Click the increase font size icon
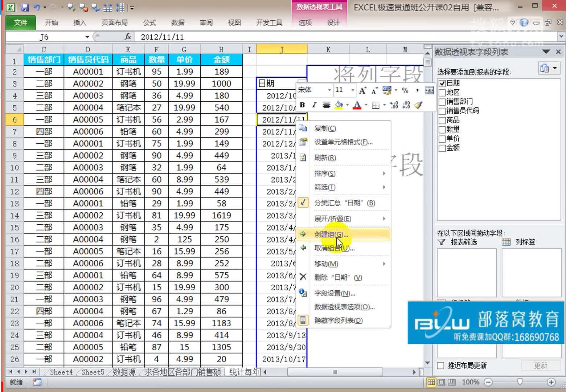566x392 pixels. [362, 90]
